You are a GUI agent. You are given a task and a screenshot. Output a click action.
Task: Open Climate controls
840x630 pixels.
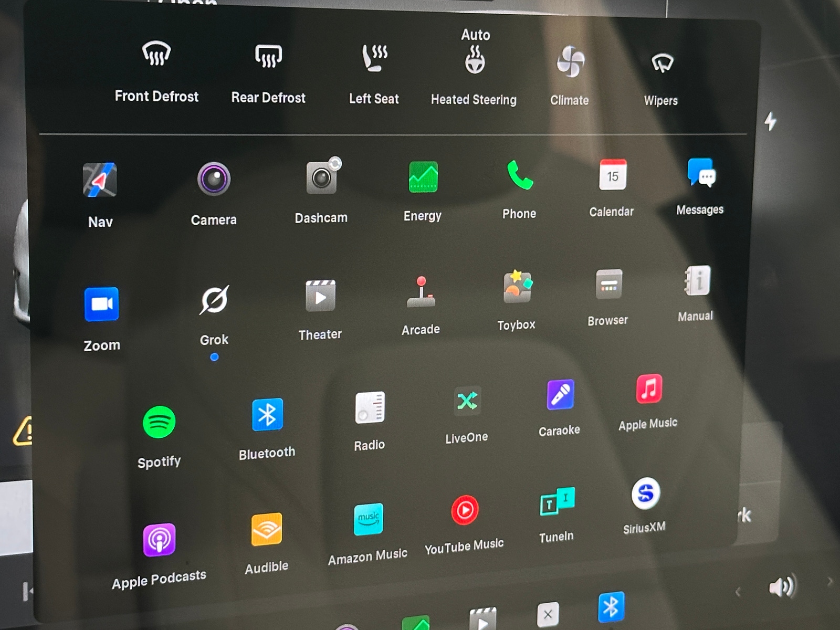pos(570,61)
